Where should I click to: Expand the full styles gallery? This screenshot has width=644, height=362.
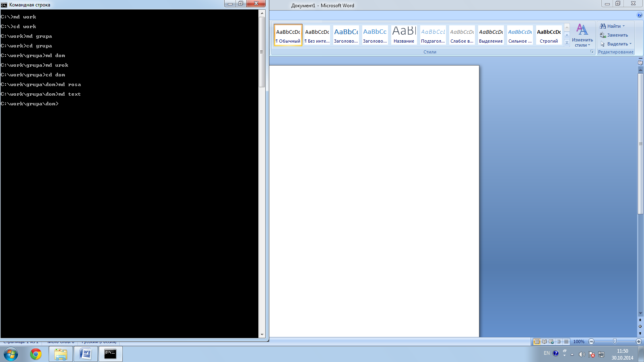(567, 43)
